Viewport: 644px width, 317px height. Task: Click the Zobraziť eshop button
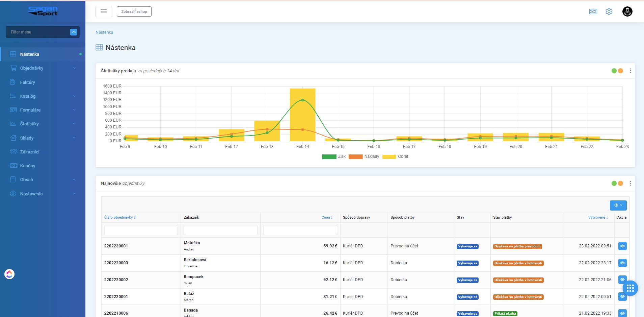click(x=134, y=11)
